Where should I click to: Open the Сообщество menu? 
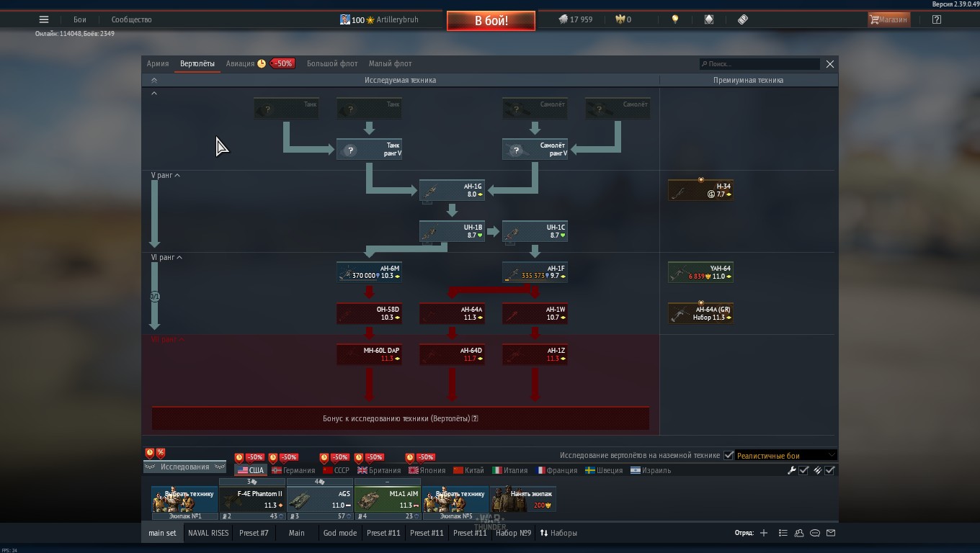[x=131, y=19]
